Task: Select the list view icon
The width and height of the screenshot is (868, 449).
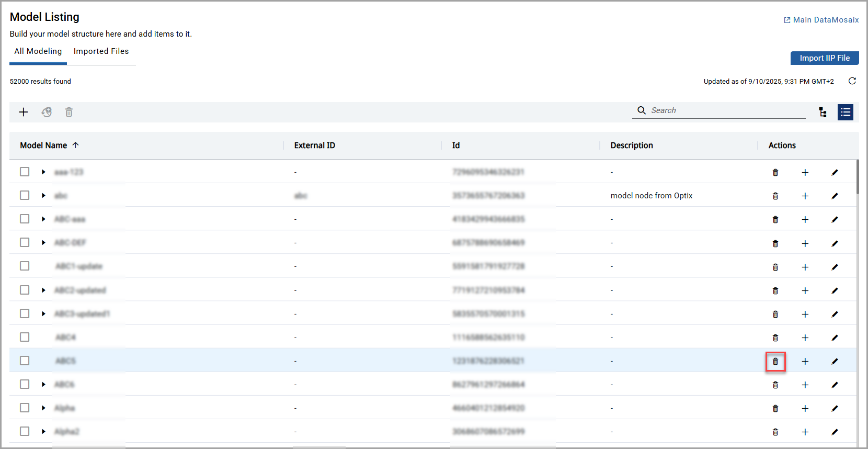Action: click(845, 112)
